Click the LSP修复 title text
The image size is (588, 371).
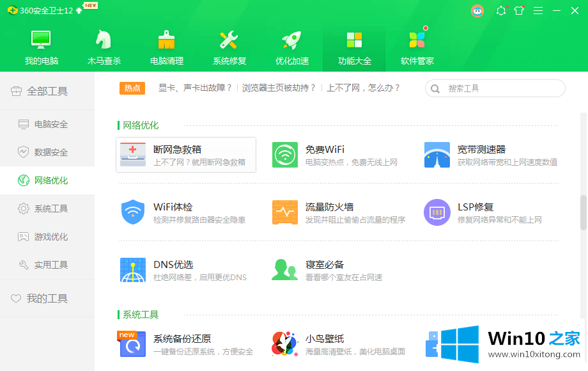pyautogui.click(x=476, y=207)
